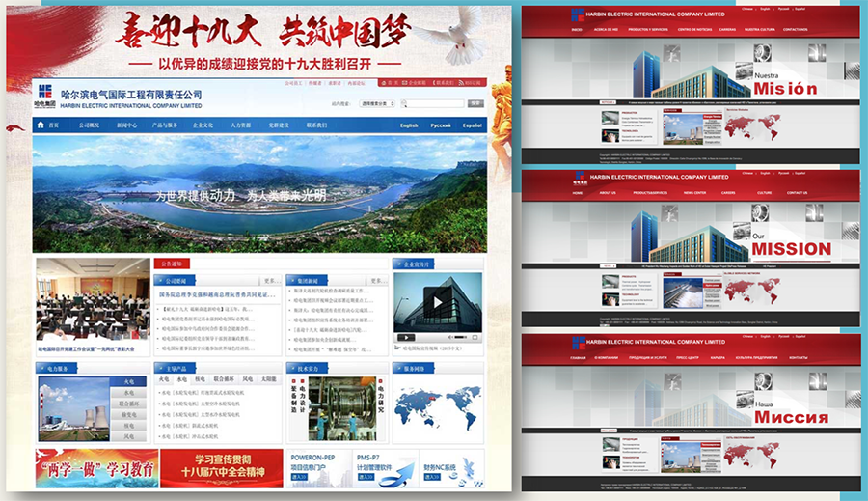Click the grey search submit button

(475, 103)
